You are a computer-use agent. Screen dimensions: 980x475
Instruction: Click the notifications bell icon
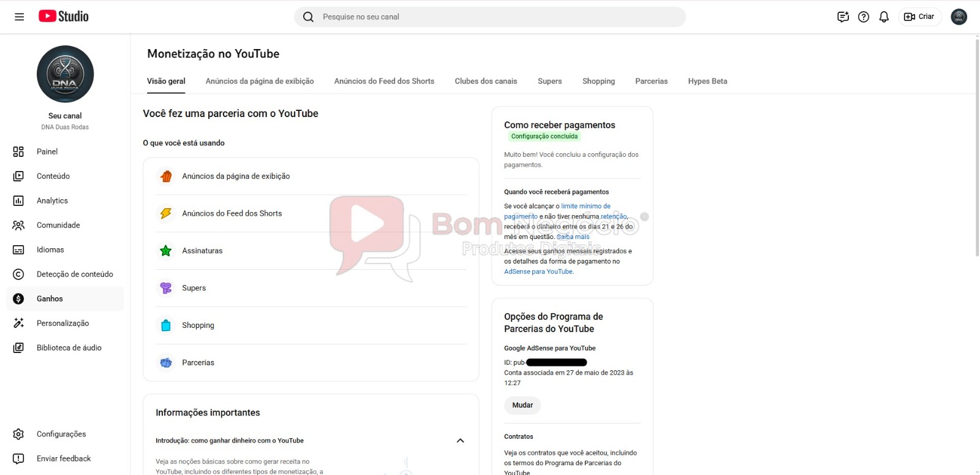884,17
